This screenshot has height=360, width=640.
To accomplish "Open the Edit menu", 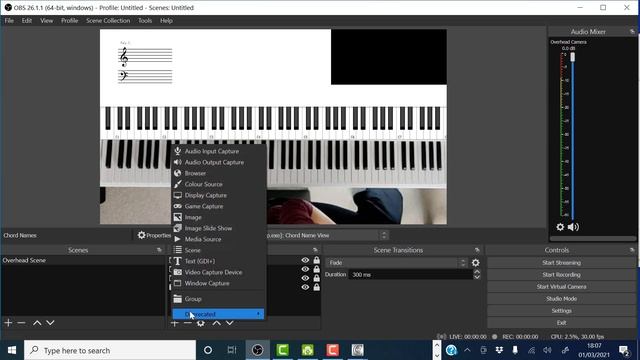I will pos(27,20).
